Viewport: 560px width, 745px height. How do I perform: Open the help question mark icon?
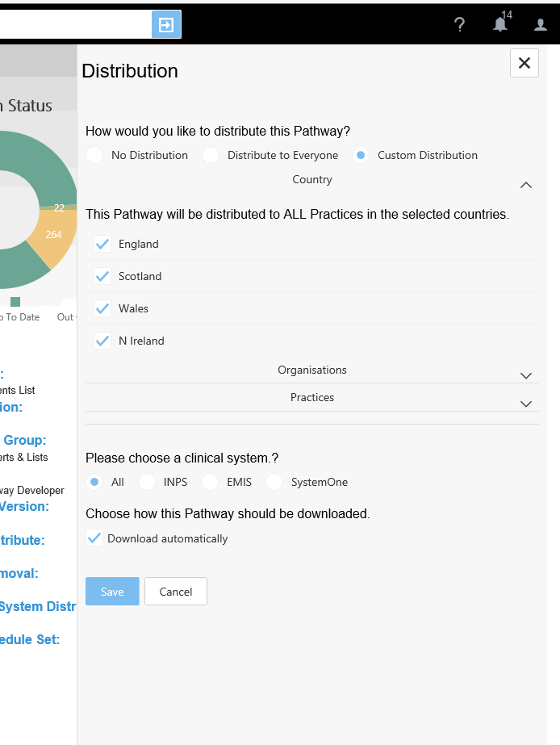460,25
